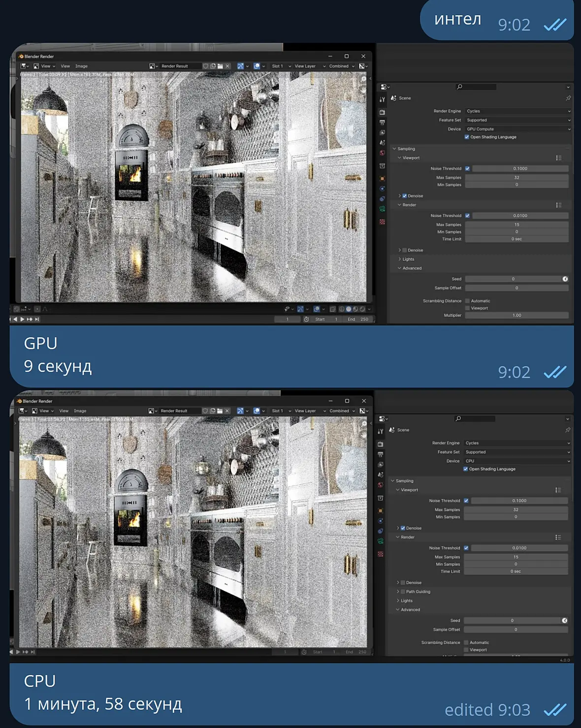Open Viewport sampling presets list in the top panel
This screenshot has height=728, width=581.
tap(558, 158)
